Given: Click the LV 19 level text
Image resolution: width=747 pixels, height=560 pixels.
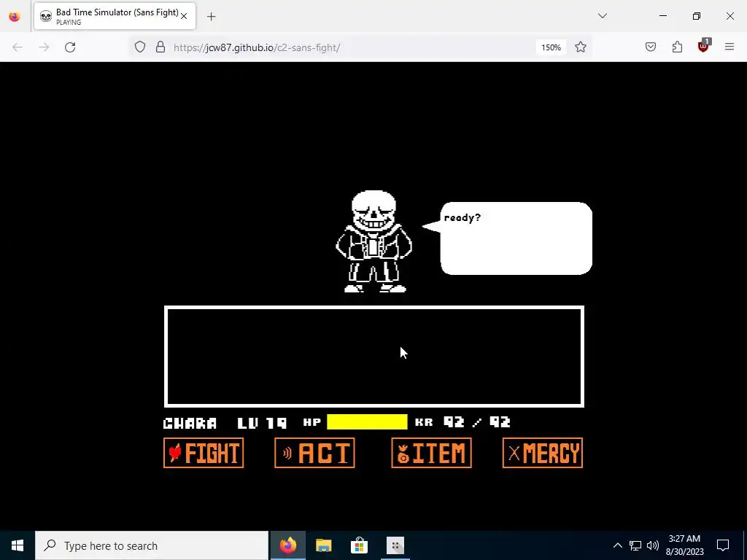Looking at the screenshot, I should click(262, 423).
